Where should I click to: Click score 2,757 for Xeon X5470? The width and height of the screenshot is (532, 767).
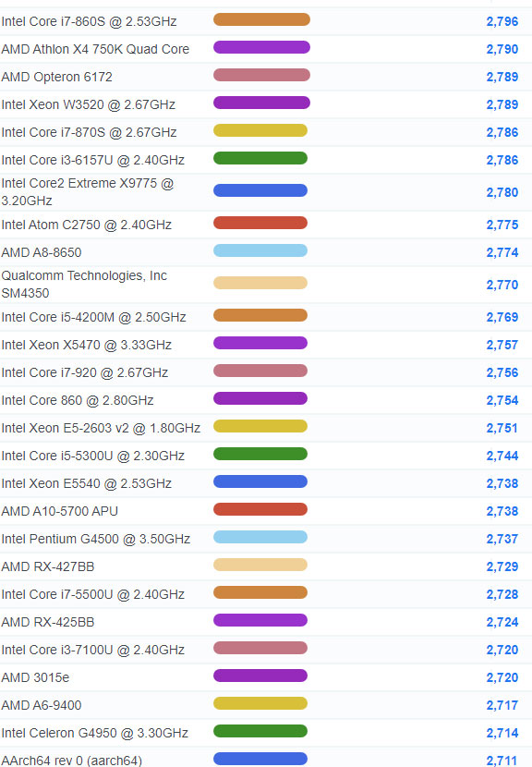502,345
